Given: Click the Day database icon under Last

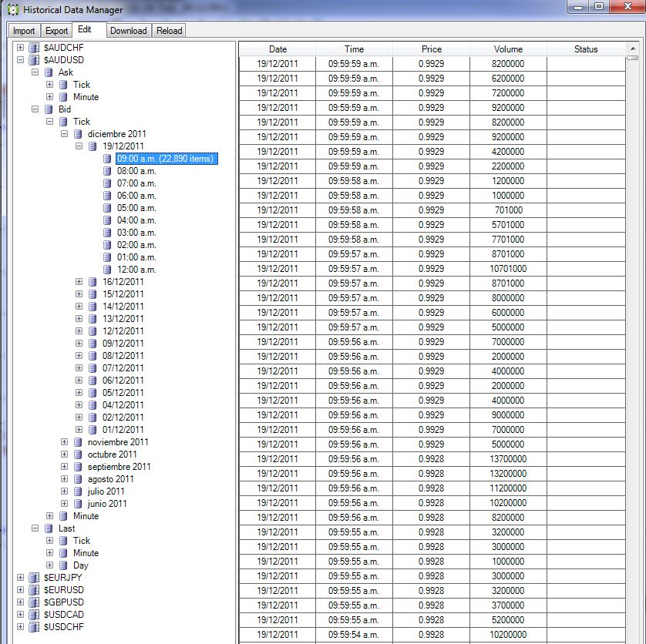Looking at the screenshot, I should pos(63,565).
